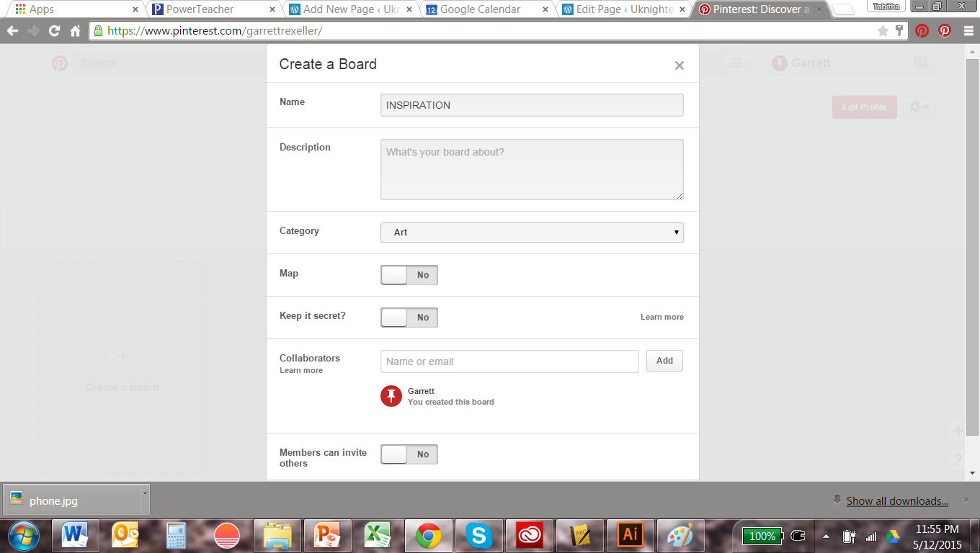Show hidden system tray icons arrow

click(x=826, y=536)
